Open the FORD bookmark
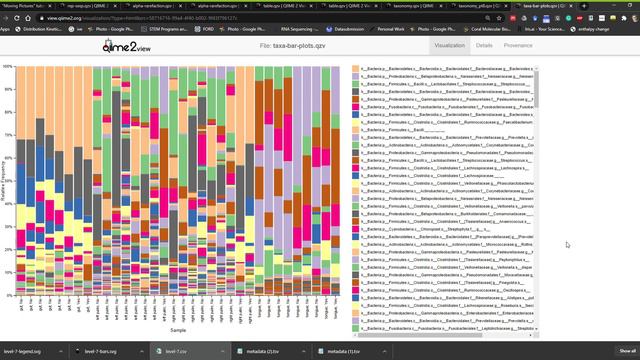This screenshot has width=640, height=360. click(x=205, y=29)
